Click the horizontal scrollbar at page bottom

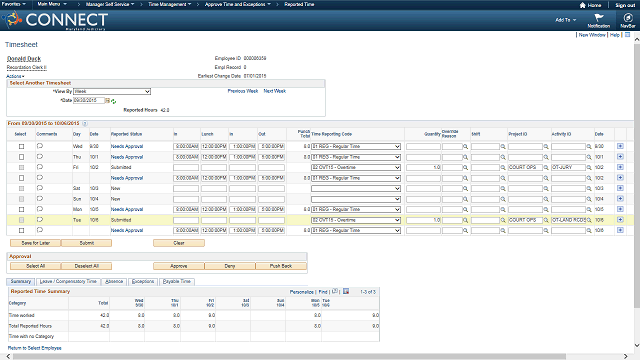289,357
